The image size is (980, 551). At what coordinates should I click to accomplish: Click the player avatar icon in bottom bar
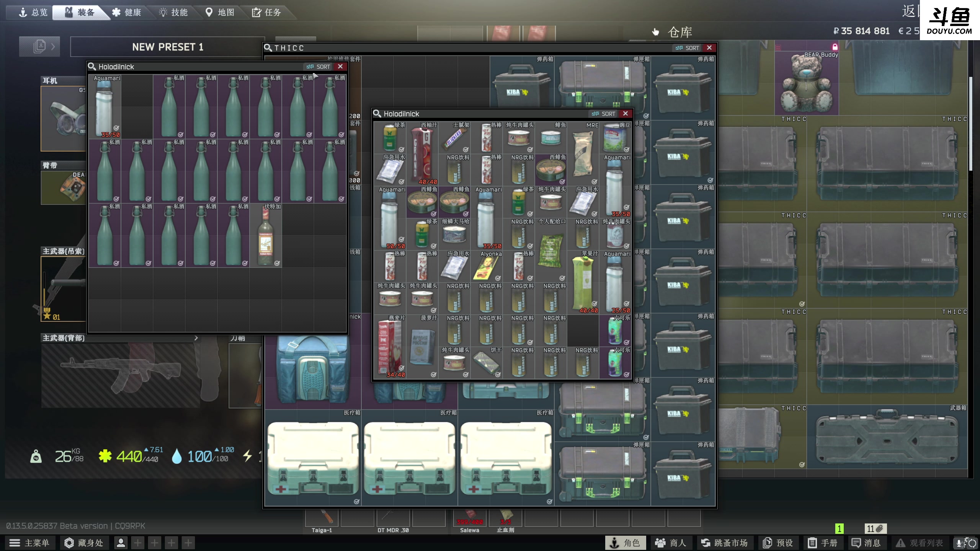121,543
